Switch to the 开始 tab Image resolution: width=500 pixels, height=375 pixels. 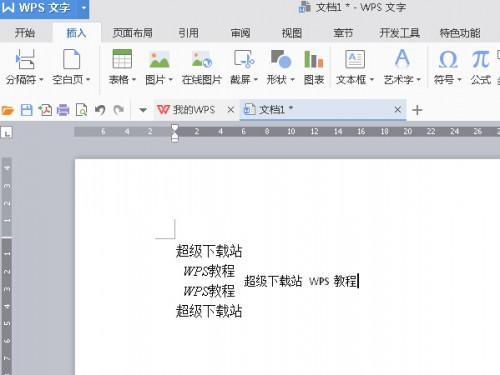click(x=25, y=33)
